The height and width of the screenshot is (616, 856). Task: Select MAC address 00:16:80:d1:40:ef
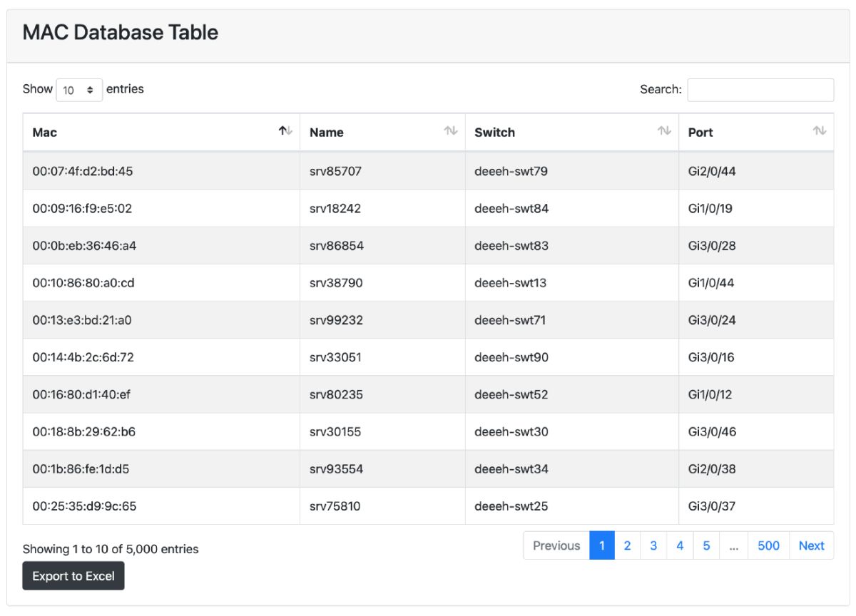pyautogui.click(x=81, y=394)
